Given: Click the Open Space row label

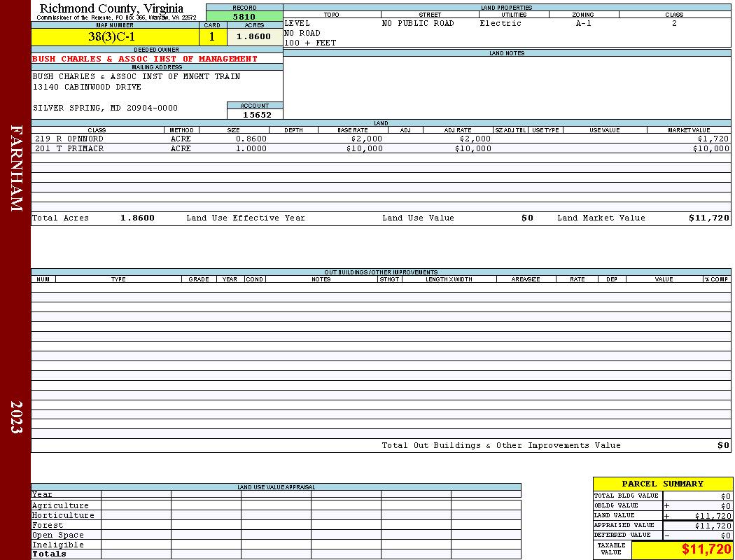Looking at the screenshot, I should tap(57, 535).
